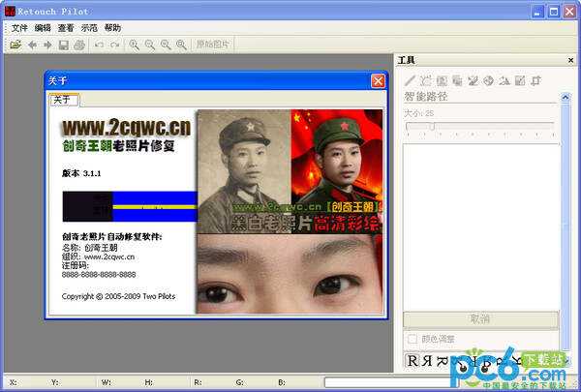
Task: Click the 名称: 创奇王朝 line
Action: coord(90,248)
